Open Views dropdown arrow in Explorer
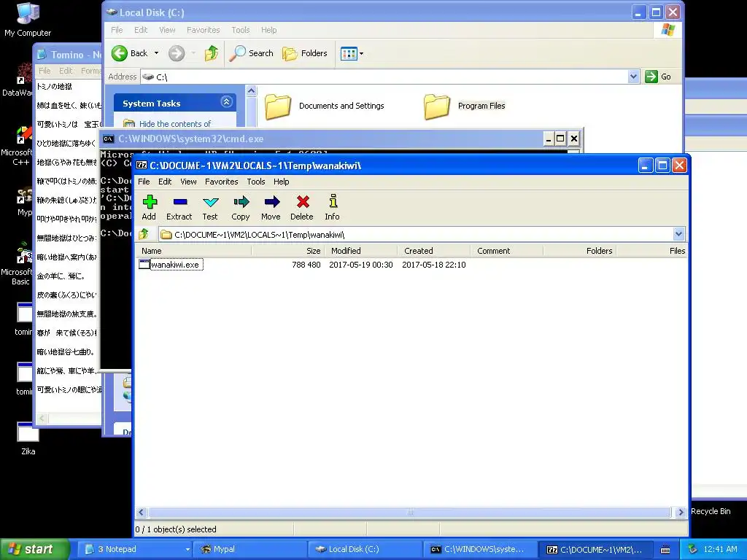Image resolution: width=747 pixels, height=560 pixels. (x=361, y=53)
